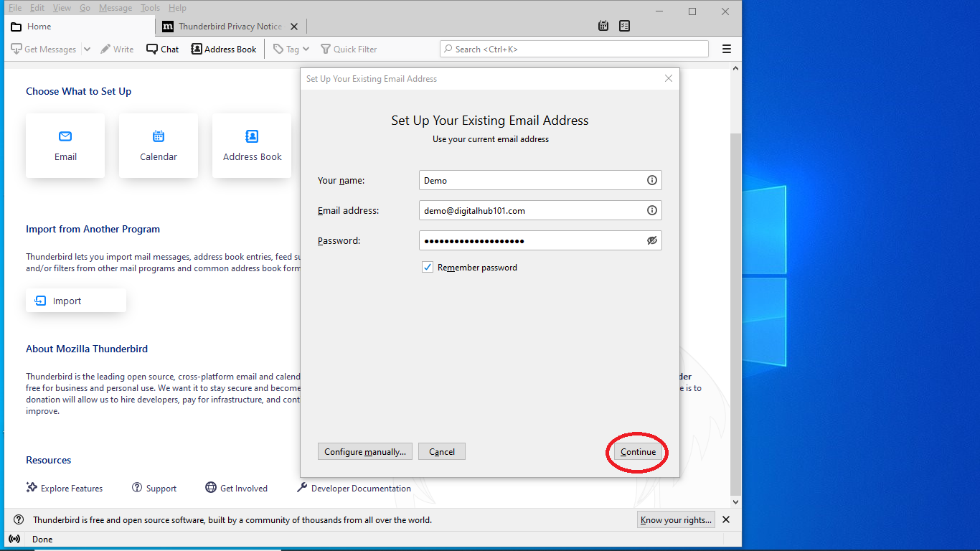Dismiss the bottom notification bar

[x=726, y=519]
